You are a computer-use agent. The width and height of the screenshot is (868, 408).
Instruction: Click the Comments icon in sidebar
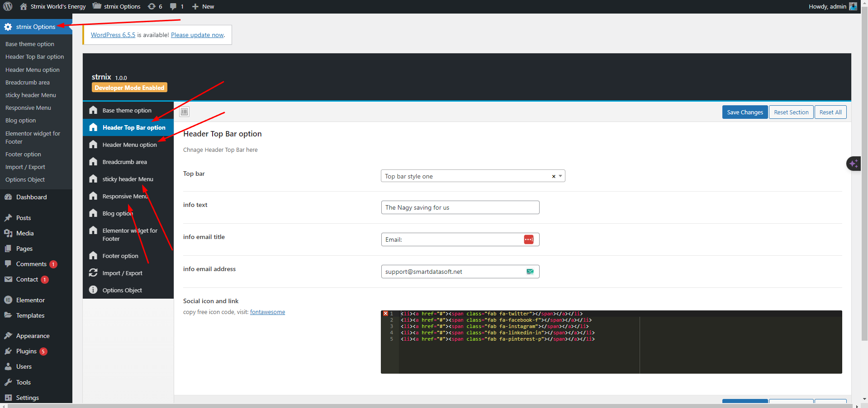[x=8, y=264]
